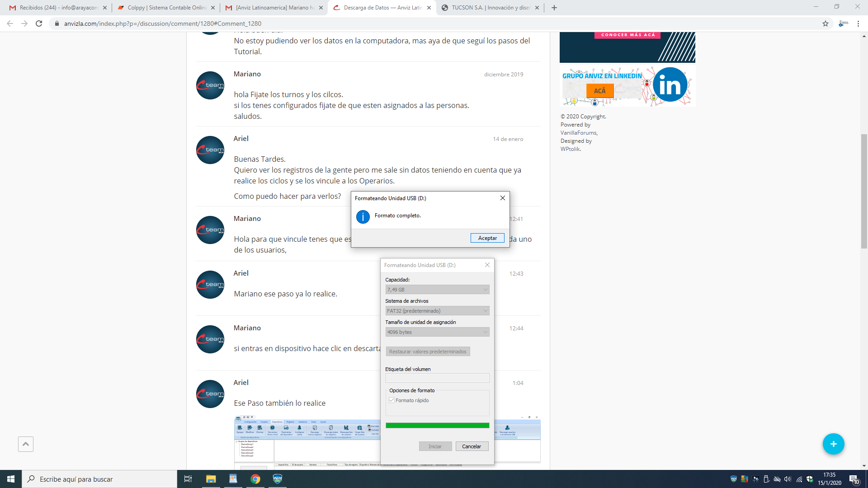The image size is (868, 488).
Task: Open the WPtolik footer link
Action: click(570, 149)
